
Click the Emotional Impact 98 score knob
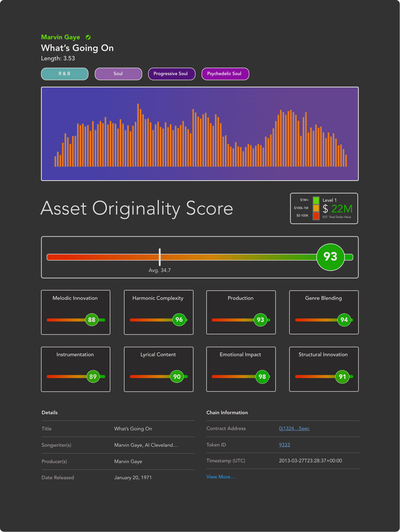(x=262, y=377)
